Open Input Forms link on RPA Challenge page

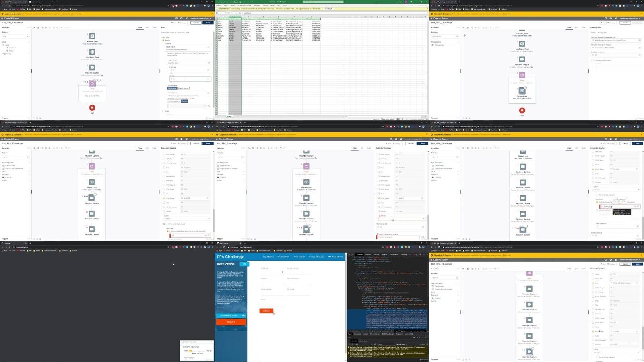(268, 257)
